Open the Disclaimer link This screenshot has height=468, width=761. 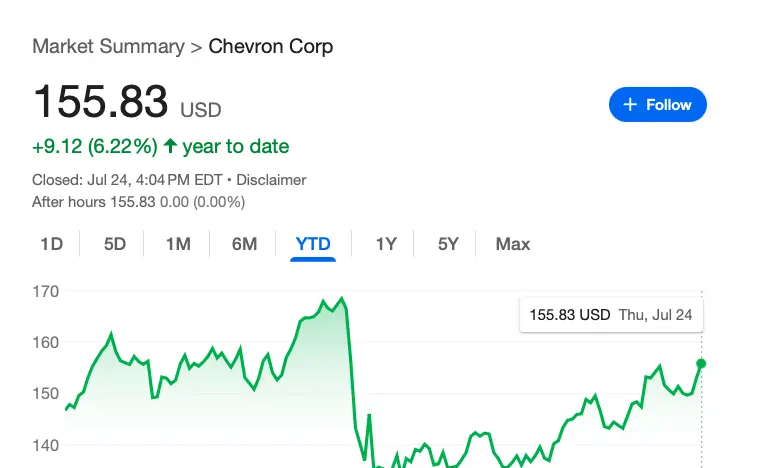[x=271, y=180]
